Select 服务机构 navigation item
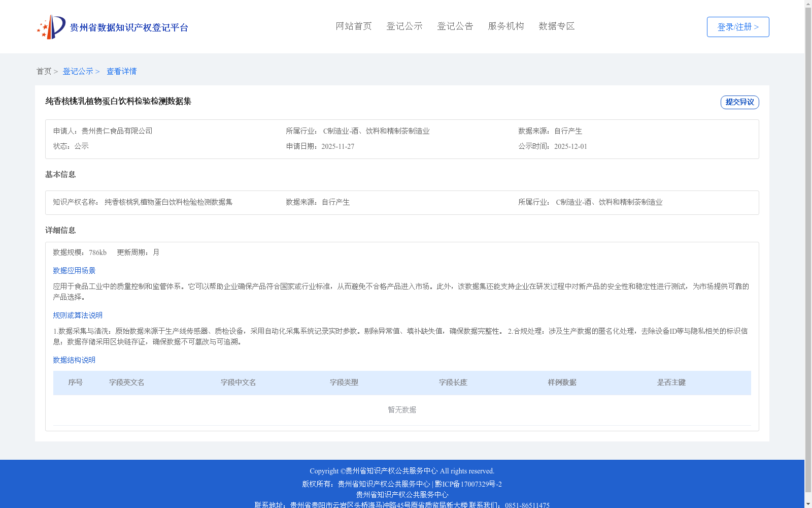 pos(506,26)
